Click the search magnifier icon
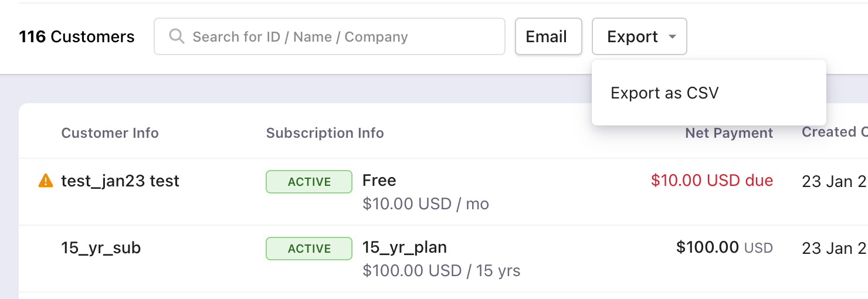The image size is (868, 299). 177,36
